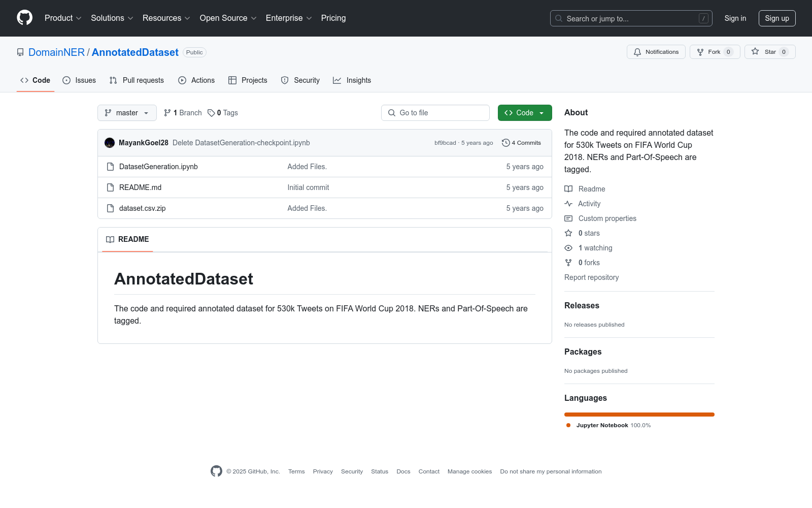Switch to the Issues tab
Image resolution: width=812 pixels, height=508 pixels.
pos(79,80)
